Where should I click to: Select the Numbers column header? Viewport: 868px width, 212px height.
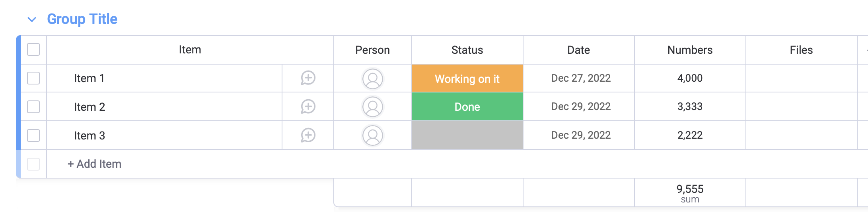tap(690, 50)
